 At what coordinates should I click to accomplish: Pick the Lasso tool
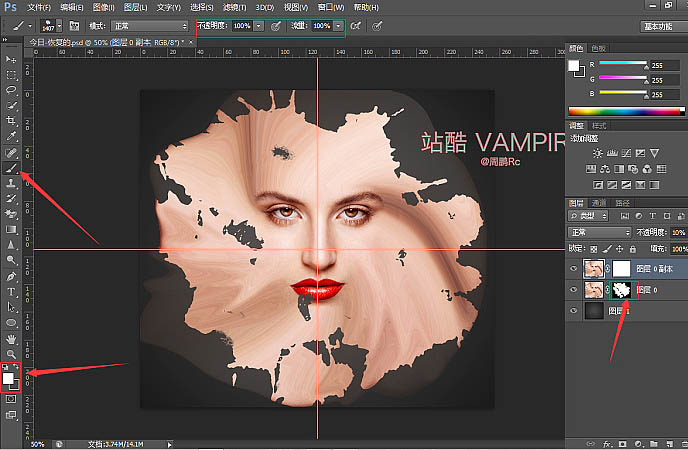[x=12, y=90]
